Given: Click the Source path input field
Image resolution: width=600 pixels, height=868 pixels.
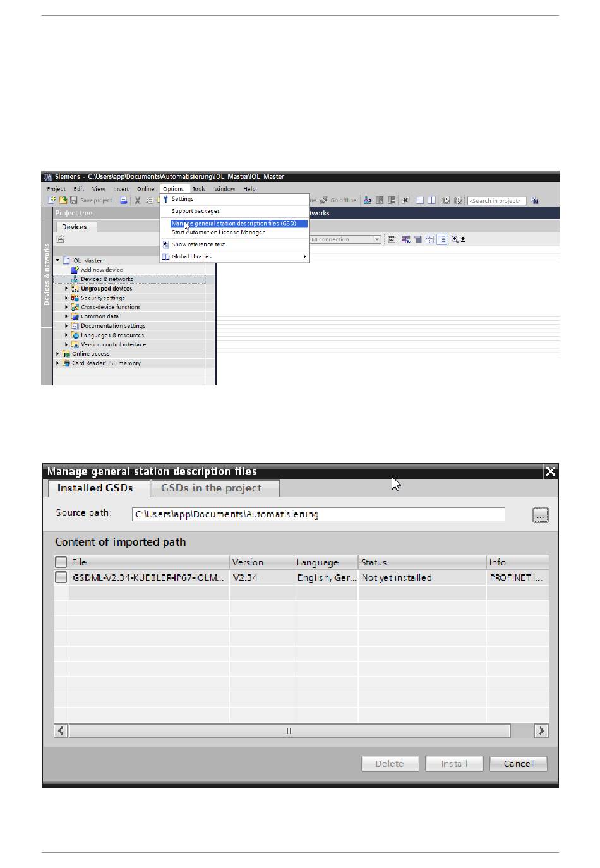Looking at the screenshot, I should [318, 514].
